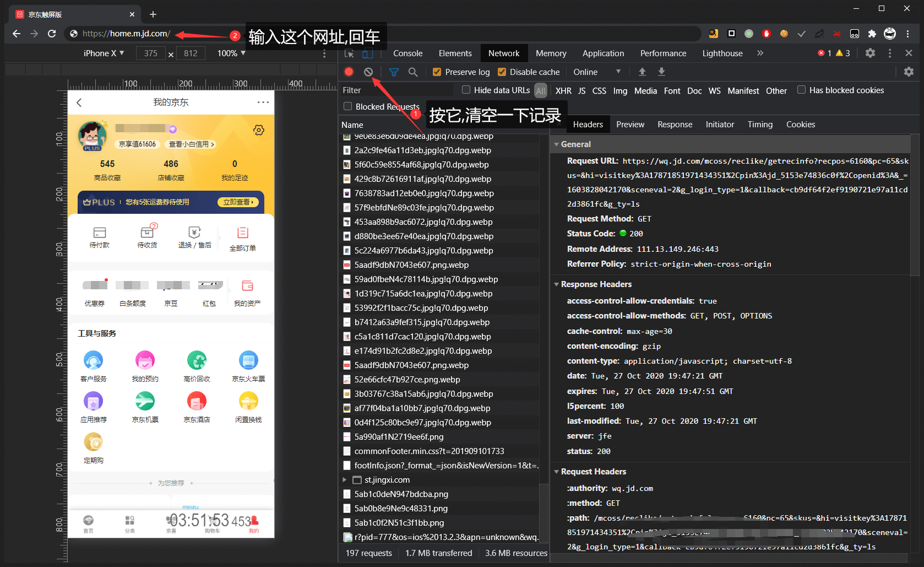
Task: Switch to the Console tab
Action: coord(407,53)
